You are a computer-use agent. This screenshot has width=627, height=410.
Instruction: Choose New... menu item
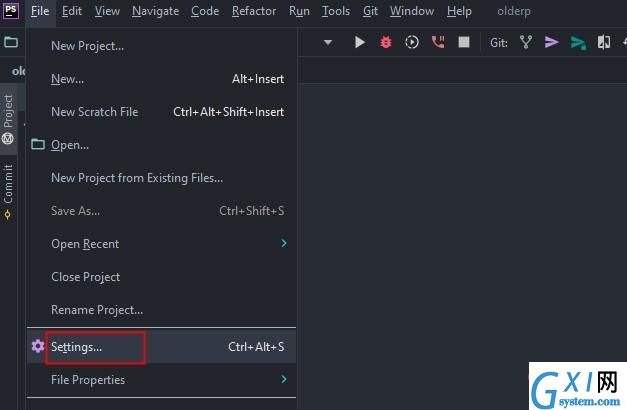(162, 79)
